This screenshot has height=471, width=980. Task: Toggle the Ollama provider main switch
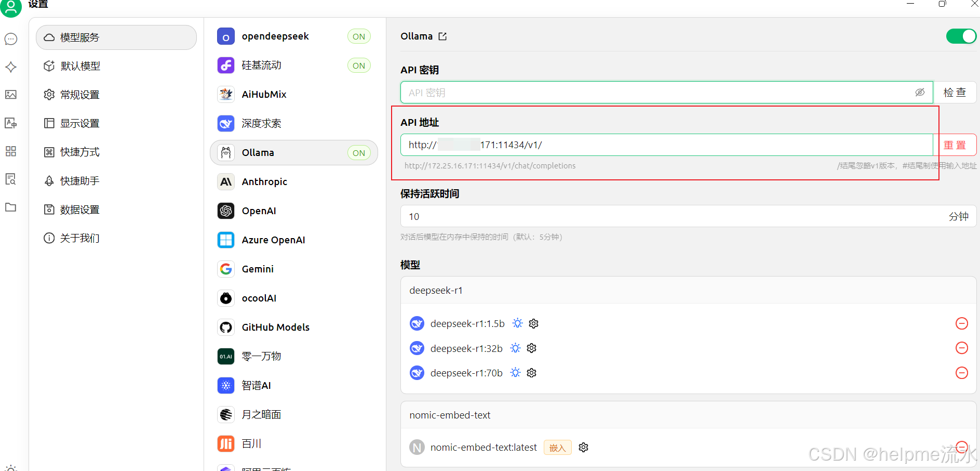pyautogui.click(x=961, y=36)
